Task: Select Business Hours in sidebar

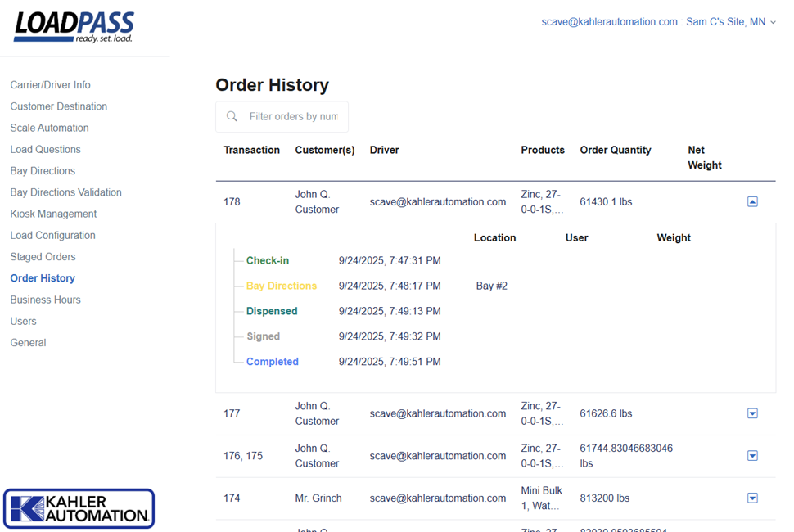Action: 45,300
